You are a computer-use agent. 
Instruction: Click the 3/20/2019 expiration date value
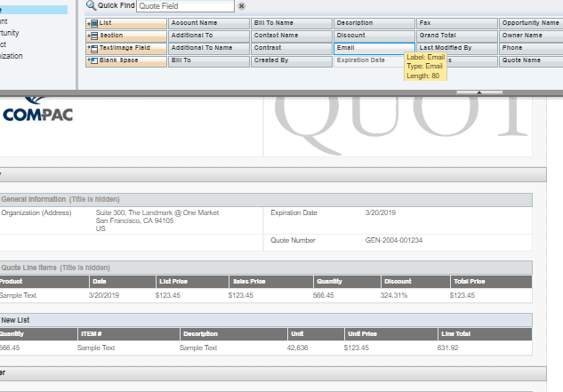[x=381, y=212]
